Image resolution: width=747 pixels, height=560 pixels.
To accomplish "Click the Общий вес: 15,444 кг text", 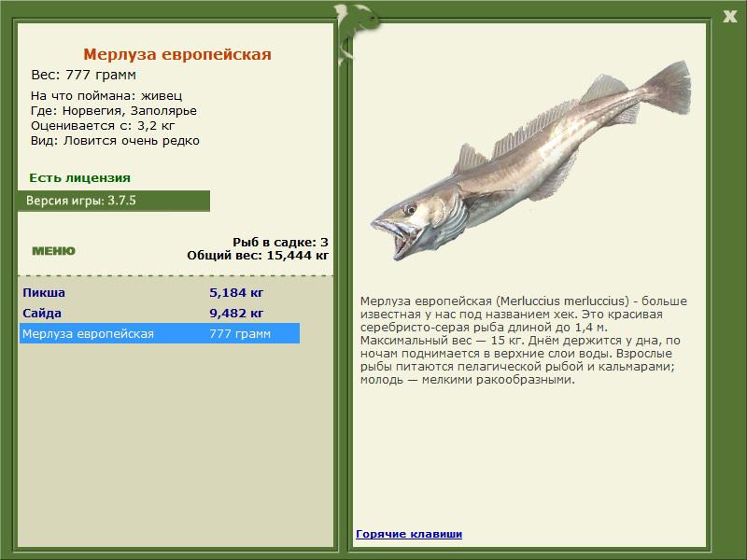I will (x=258, y=256).
